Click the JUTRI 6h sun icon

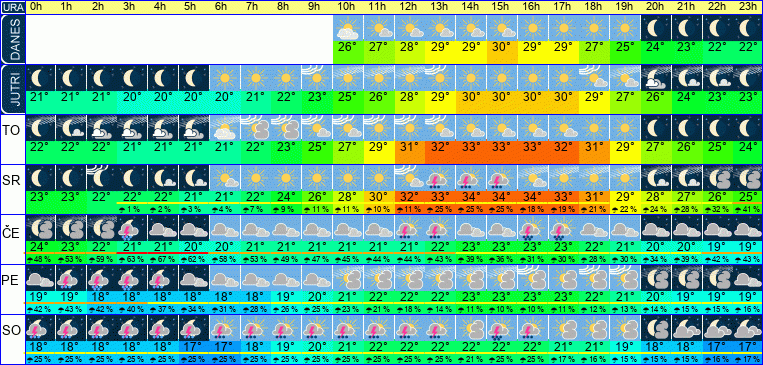tap(225, 78)
